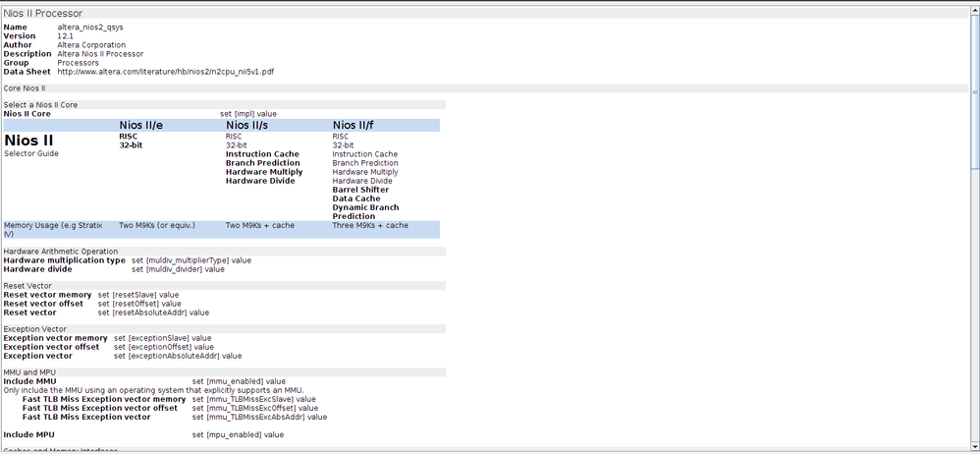The width and height of the screenshot is (980, 454).
Task: Click bold 'Hardware Divide' in Nios II/s column
Action: click(x=260, y=181)
